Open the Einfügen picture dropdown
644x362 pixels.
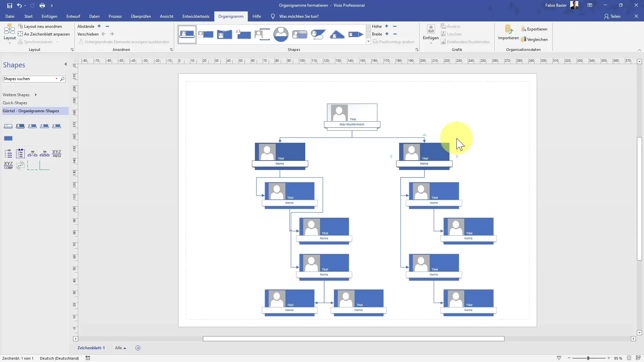click(431, 34)
